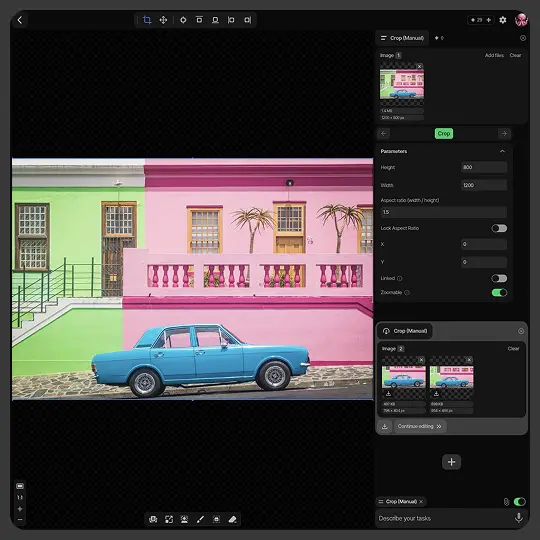Go back using the top-left arrow
The width and height of the screenshot is (540, 540).
click(20, 20)
